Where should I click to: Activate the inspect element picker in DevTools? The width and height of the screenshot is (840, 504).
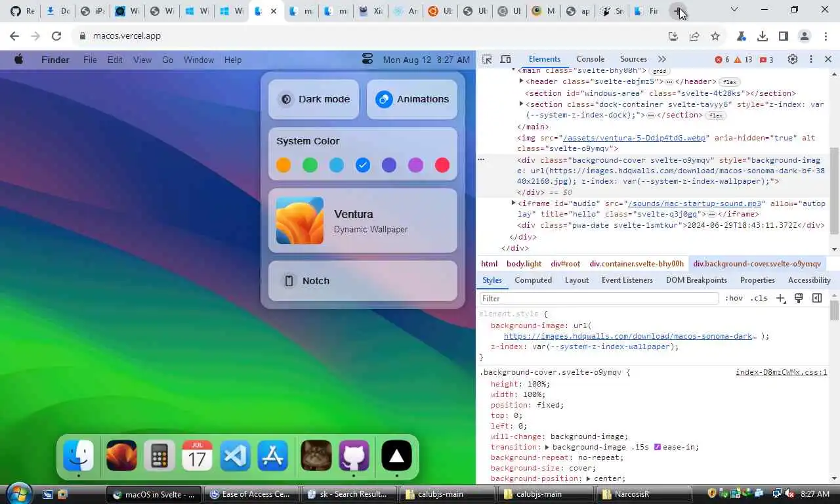(487, 59)
